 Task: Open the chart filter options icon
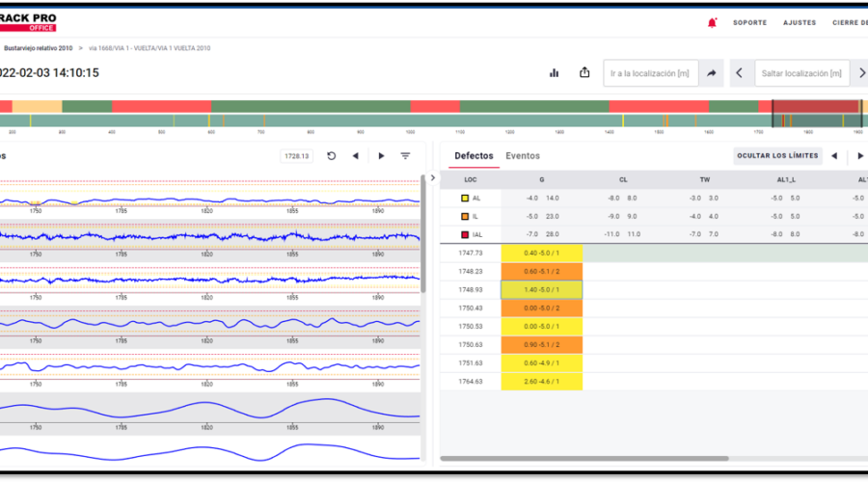405,156
